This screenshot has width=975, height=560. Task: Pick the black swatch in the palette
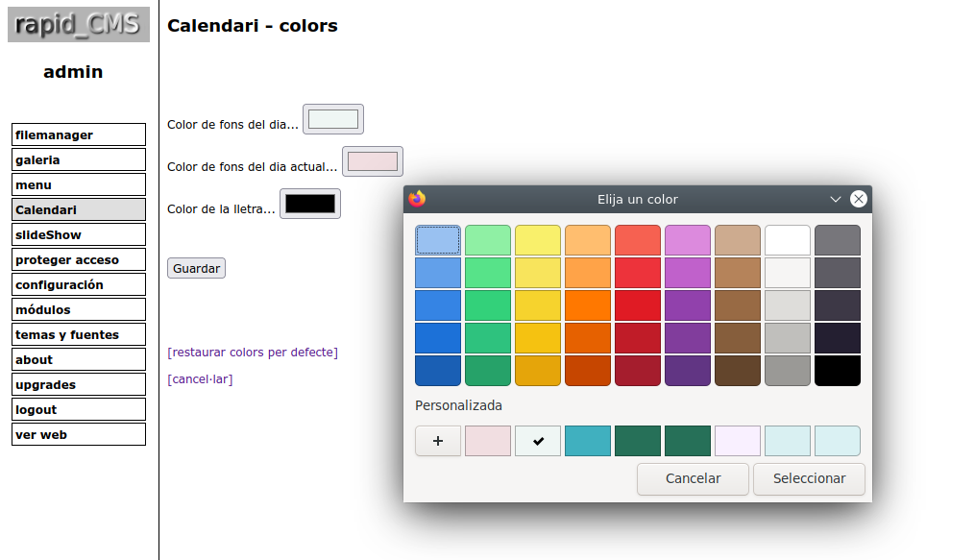(x=838, y=371)
